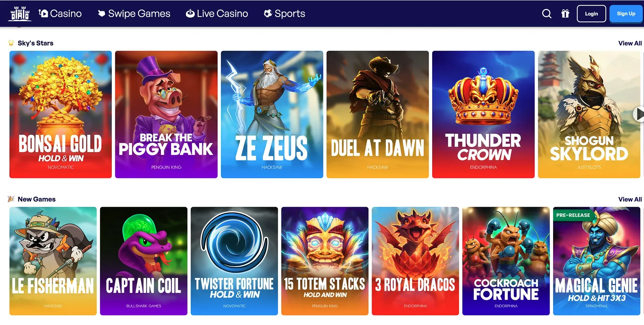Click the Login button
644x325 pixels.
[x=591, y=14]
